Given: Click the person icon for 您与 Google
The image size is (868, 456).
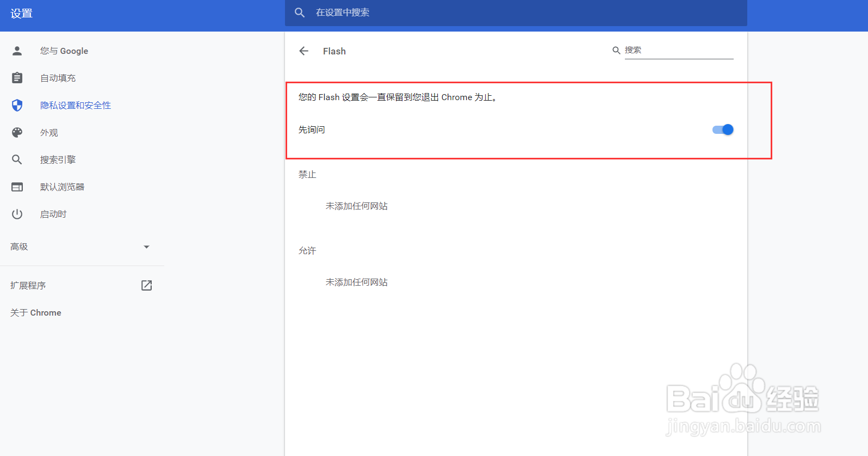Looking at the screenshot, I should click(17, 51).
